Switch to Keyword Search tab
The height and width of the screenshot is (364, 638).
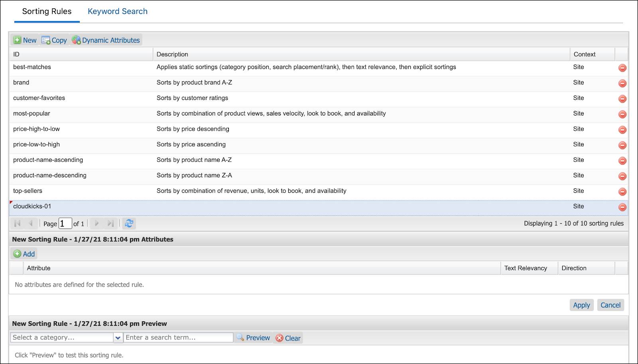[x=118, y=12]
